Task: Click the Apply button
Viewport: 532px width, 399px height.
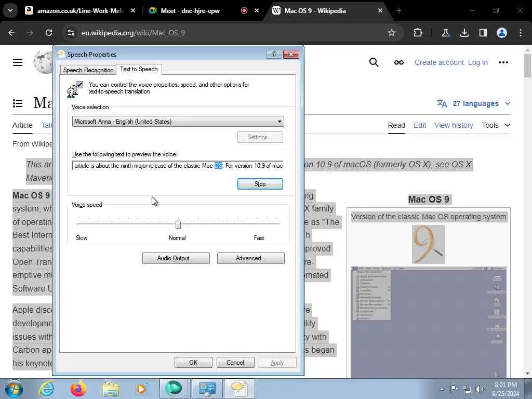Action: tap(277, 362)
